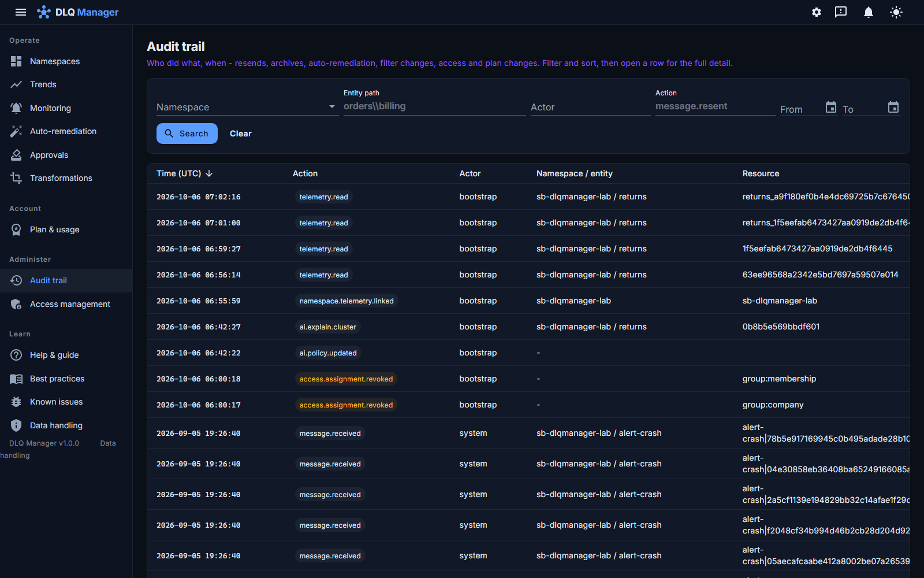The height and width of the screenshot is (578, 924).
Task: Click the Namespaces sidebar icon
Action: [x=16, y=61]
